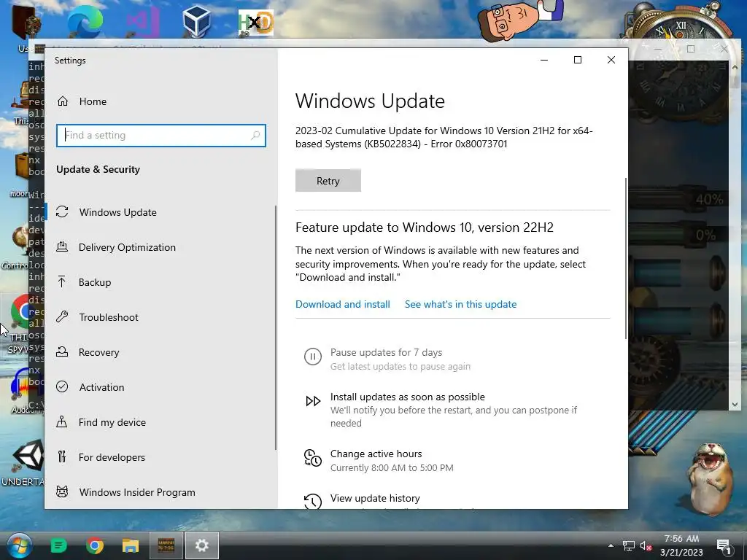This screenshot has width=747, height=560.
Task: Show hidden tray icons arrow
Action: 611,545
